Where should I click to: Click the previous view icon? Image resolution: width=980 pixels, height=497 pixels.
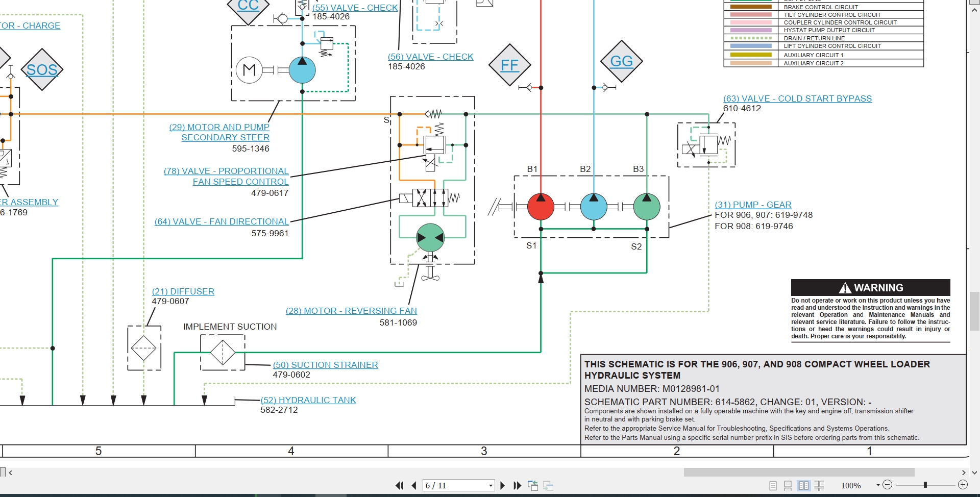pos(533,486)
